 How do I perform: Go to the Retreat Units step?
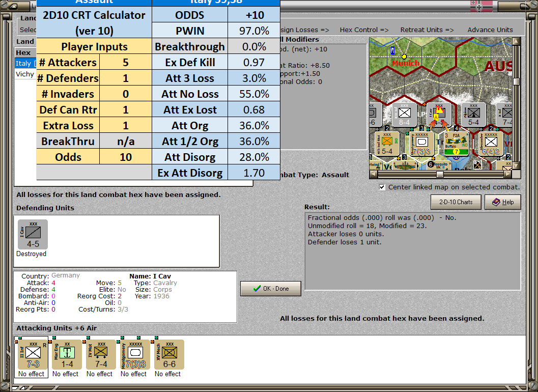click(x=427, y=30)
